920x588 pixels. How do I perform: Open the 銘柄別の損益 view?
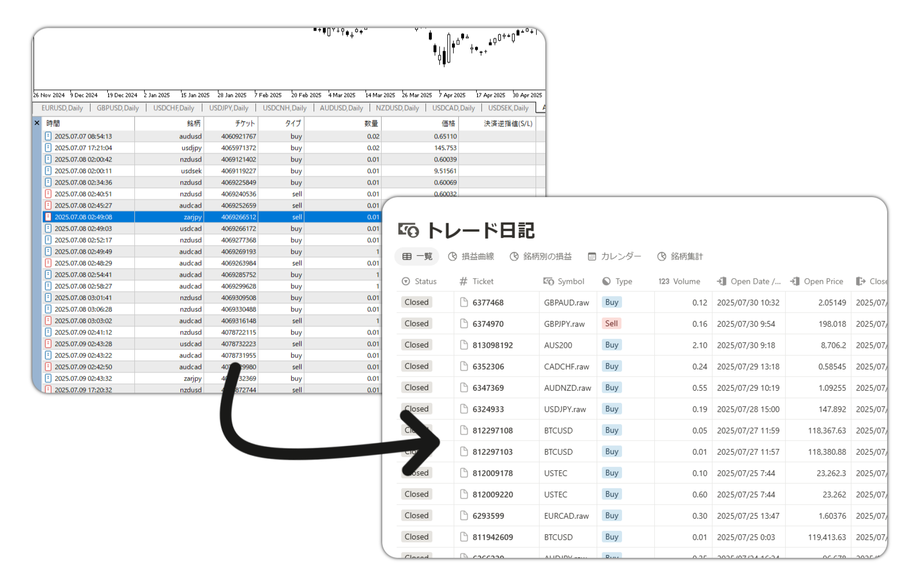coord(541,257)
